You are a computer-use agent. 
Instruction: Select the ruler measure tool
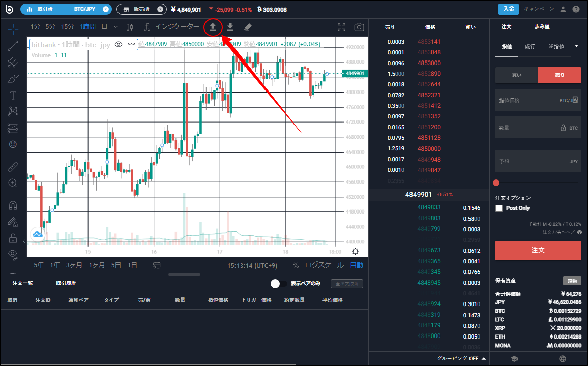pyautogui.click(x=13, y=166)
